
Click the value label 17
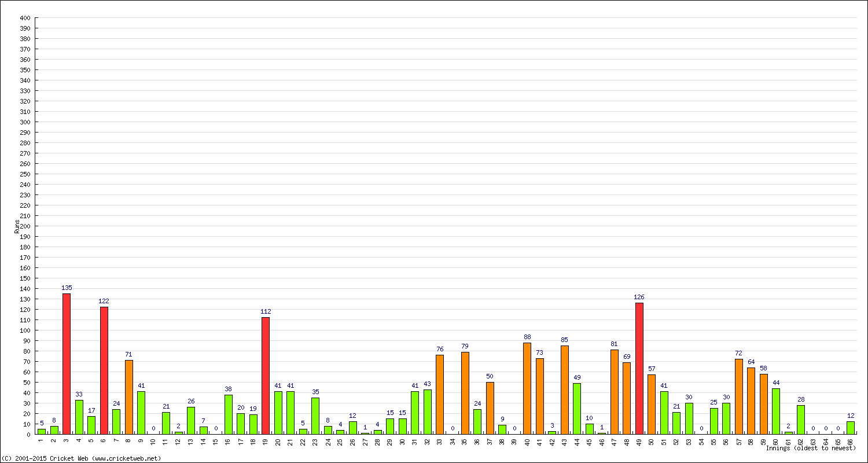point(91,410)
